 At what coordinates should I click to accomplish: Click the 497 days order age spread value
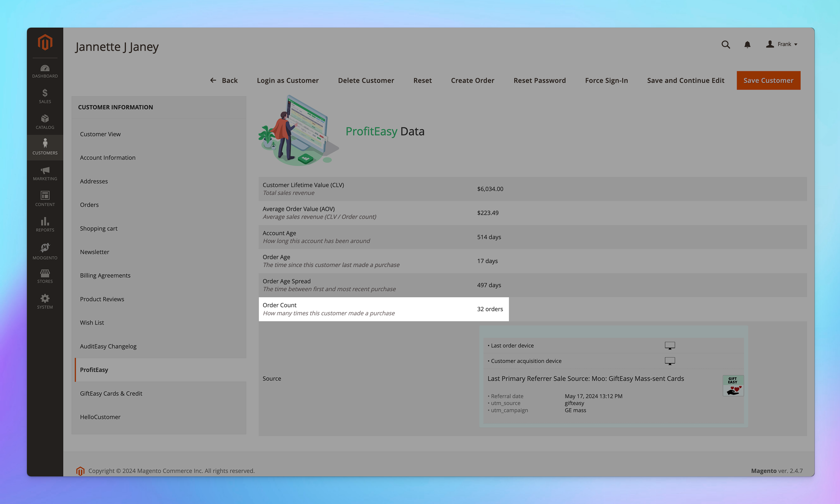coord(489,285)
